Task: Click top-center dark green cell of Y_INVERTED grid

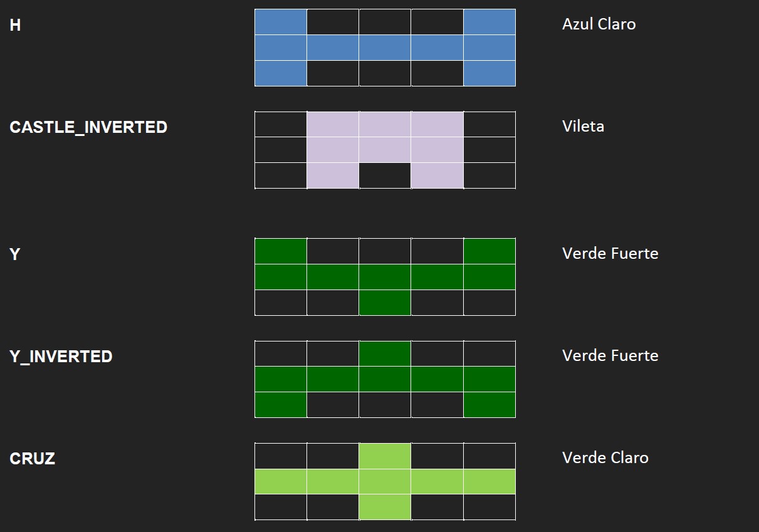Action: click(x=385, y=353)
